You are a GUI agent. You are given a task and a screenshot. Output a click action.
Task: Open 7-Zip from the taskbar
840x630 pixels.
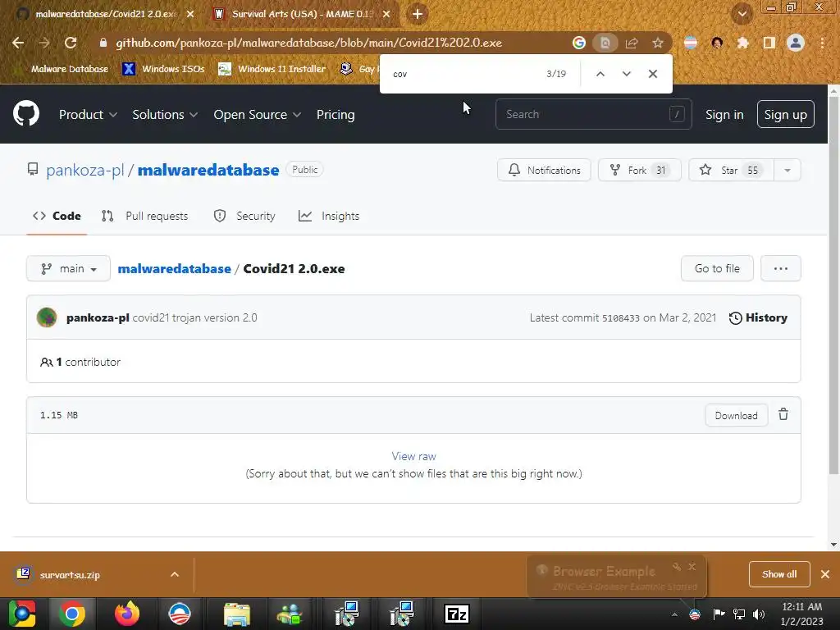(457, 614)
